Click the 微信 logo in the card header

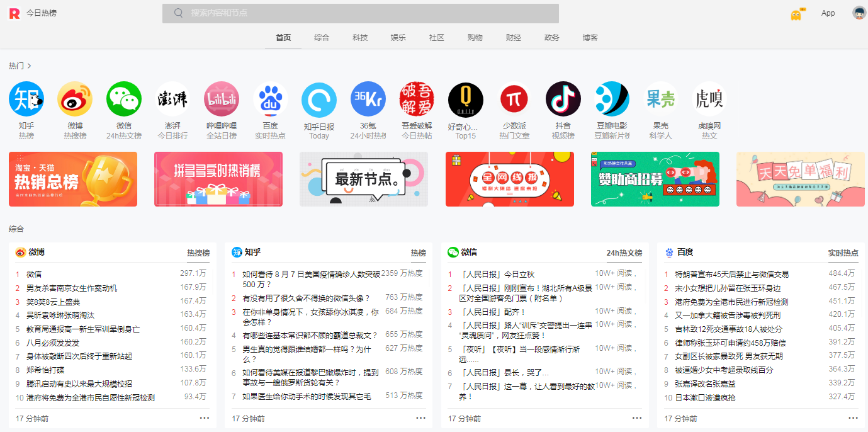pos(453,253)
